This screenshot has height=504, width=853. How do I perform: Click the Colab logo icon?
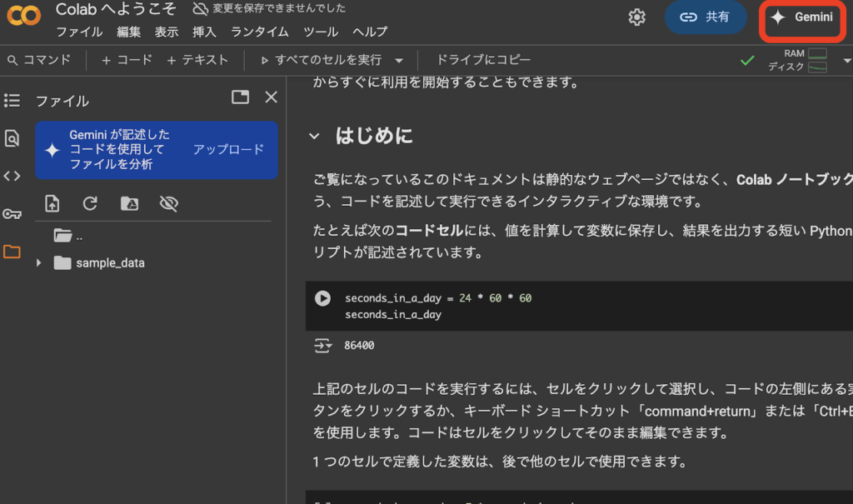click(23, 16)
